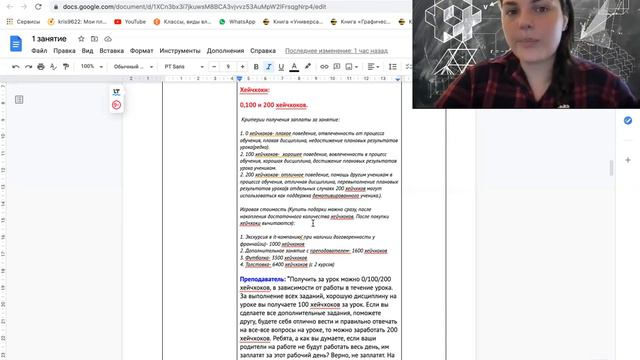Open the Вид menu

[87, 51]
